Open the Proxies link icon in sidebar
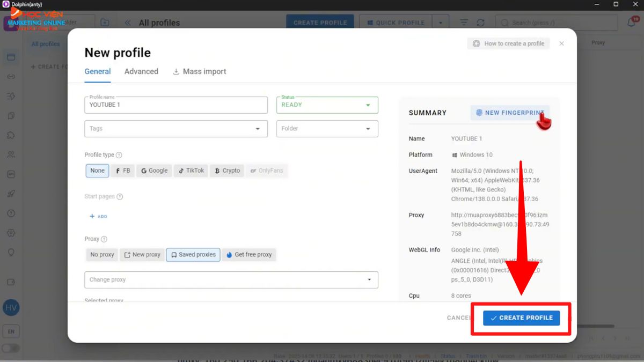The width and height of the screenshot is (644, 362). click(x=11, y=77)
